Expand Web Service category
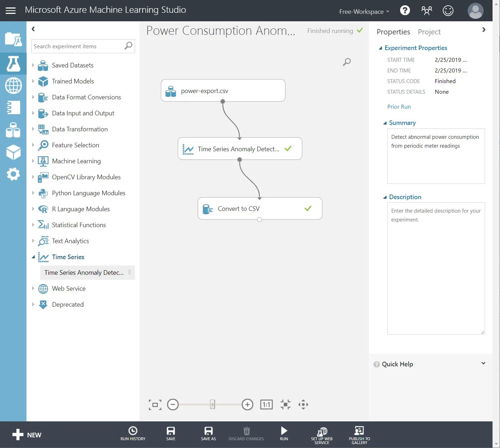The width and height of the screenshot is (500, 448). [x=33, y=288]
